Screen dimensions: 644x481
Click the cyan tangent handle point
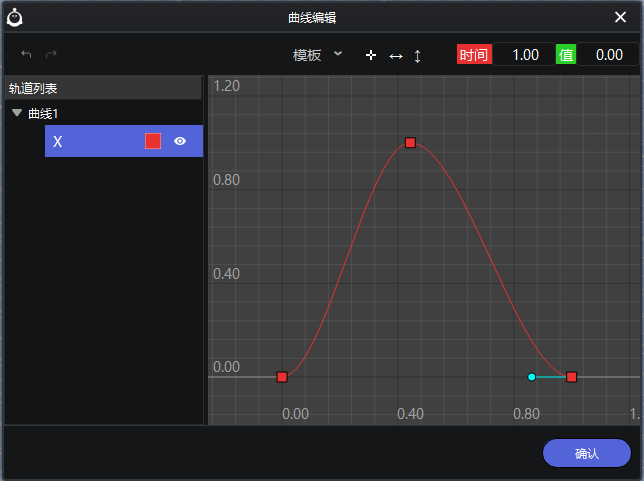tap(531, 377)
